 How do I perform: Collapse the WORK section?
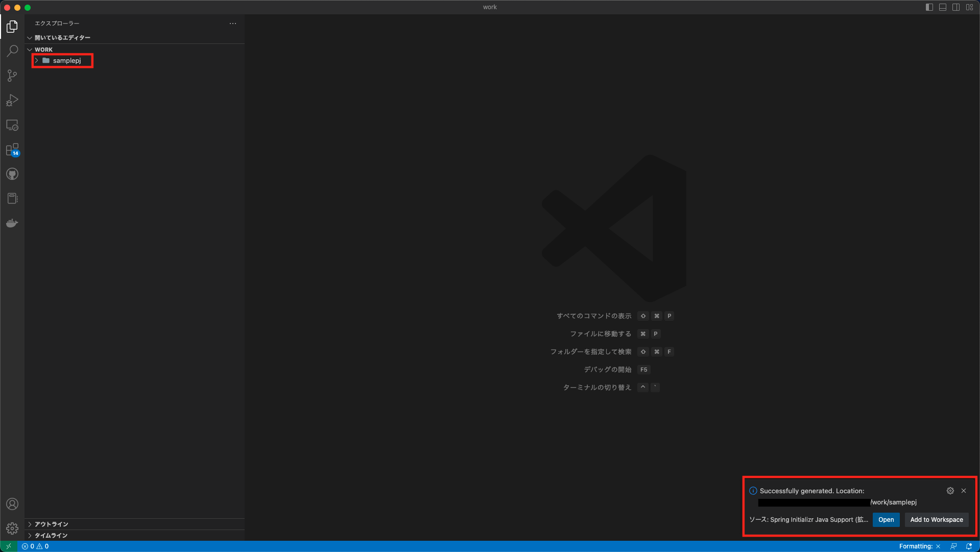[x=30, y=50]
